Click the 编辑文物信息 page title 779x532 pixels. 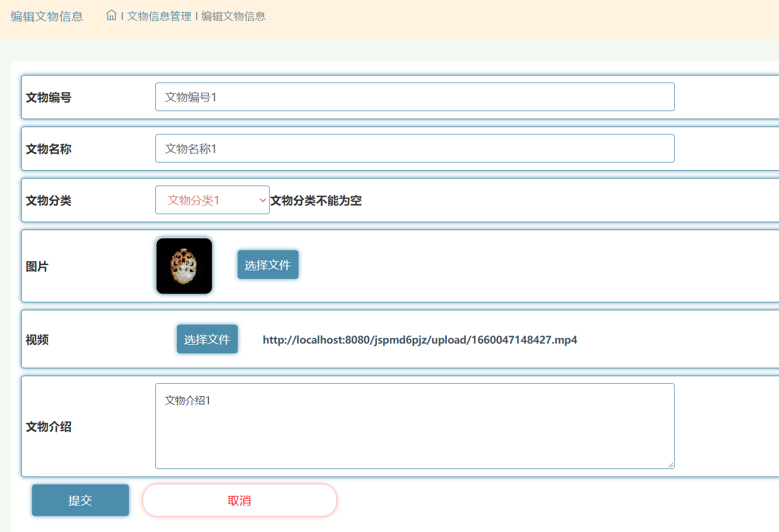coord(46,17)
